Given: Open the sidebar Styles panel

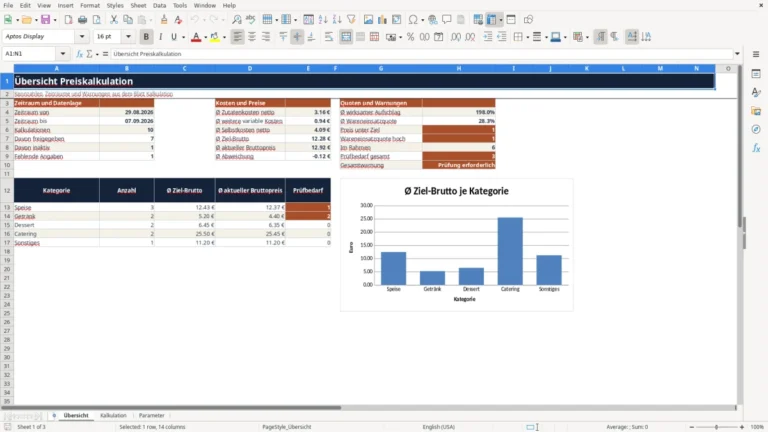Looking at the screenshot, I should [756, 93].
